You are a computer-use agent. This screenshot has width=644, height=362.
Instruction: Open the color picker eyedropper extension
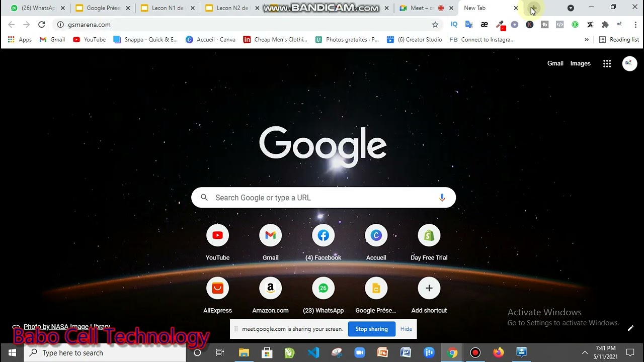[500, 25]
